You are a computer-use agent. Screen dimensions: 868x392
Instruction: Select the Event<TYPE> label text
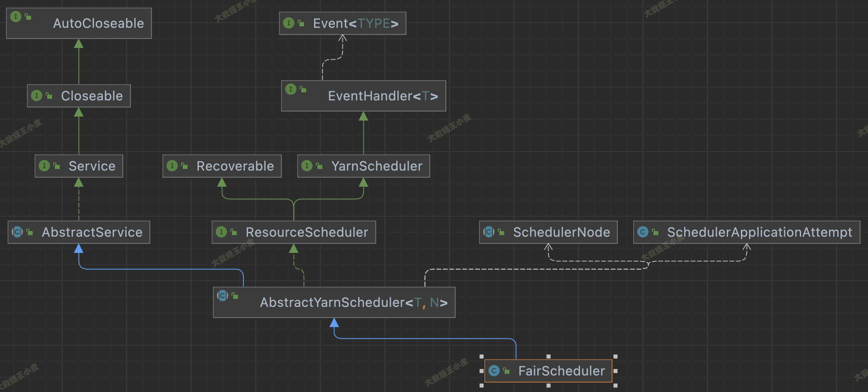pos(356,23)
